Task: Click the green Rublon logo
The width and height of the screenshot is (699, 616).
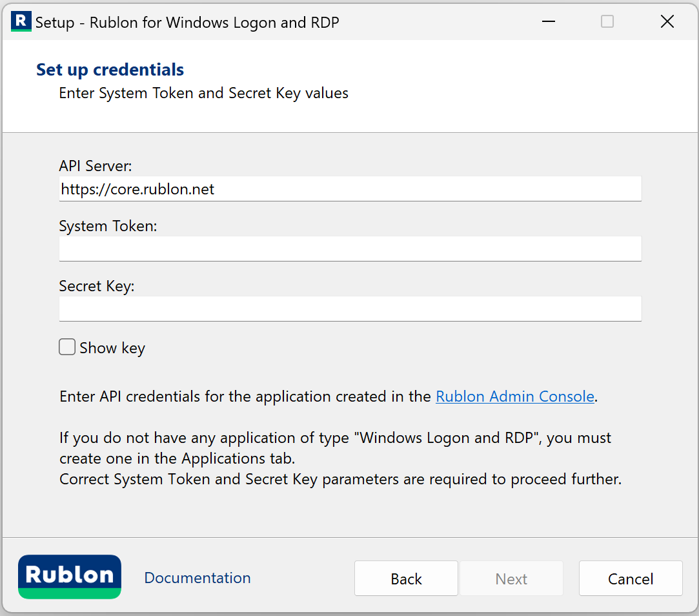Action: (x=70, y=577)
